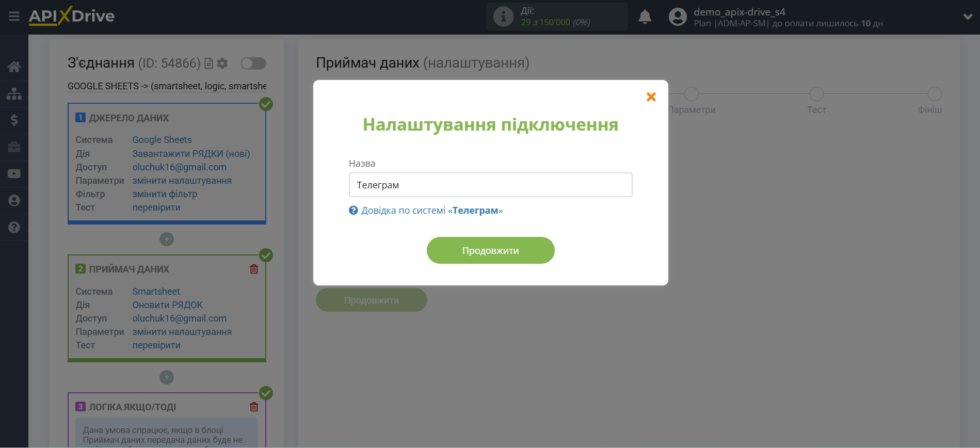Open the Smartsheet system link
The image size is (980, 448).
156,292
